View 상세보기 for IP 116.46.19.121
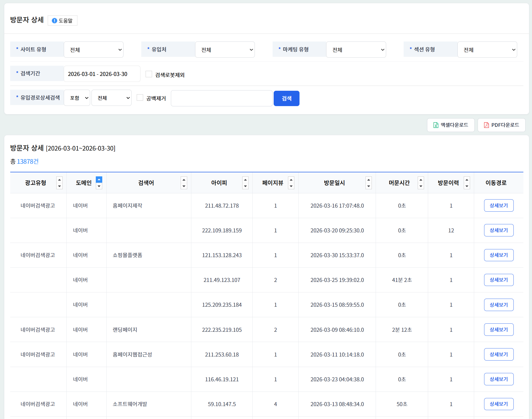 point(499,379)
